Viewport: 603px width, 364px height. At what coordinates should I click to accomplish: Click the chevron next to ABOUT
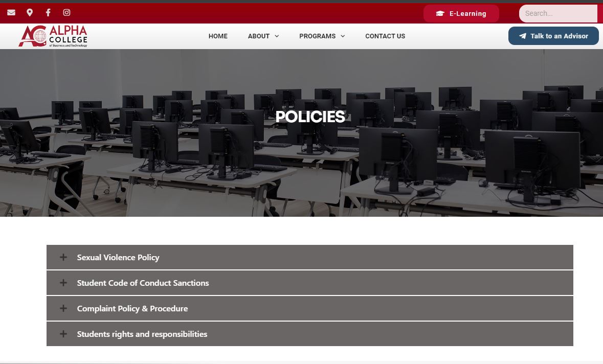click(277, 36)
